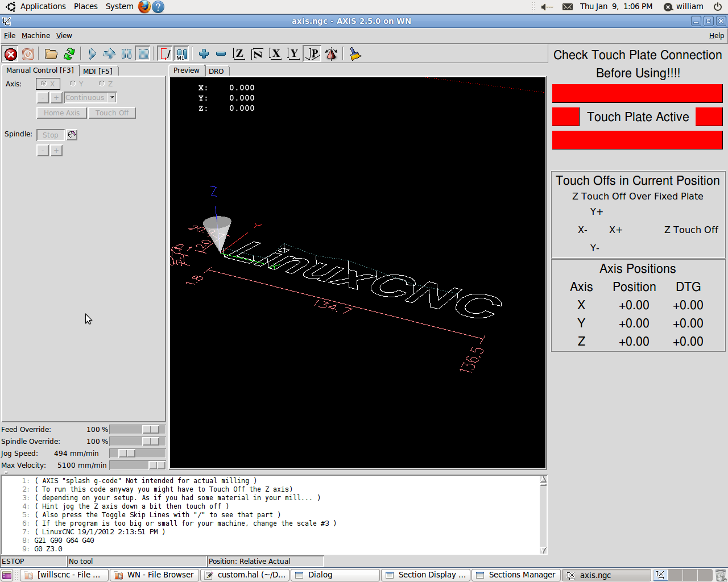The height and width of the screenshot is (582, 728).
Task: Click X- touch off button
Action: coord(582,230)
